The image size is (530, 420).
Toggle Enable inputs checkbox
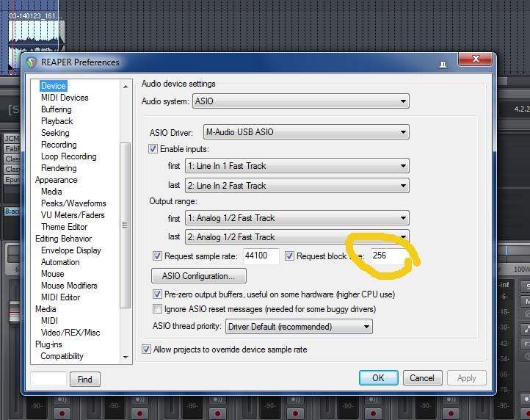[153, 149]
